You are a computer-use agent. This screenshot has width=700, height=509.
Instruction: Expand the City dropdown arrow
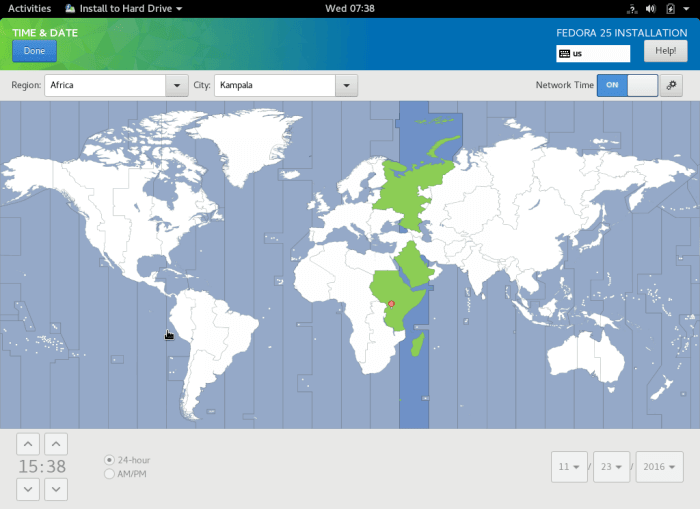(x=346, y=85)
